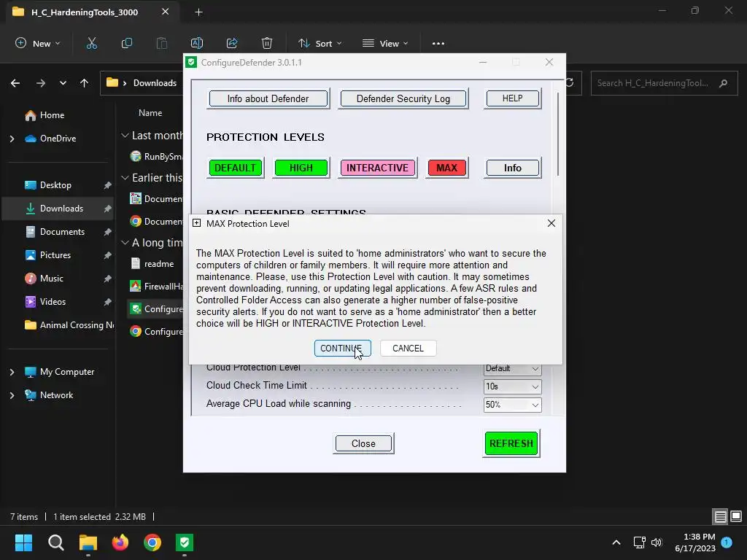Select the HIGH protection level
This screenshot has width=747, height=560.
pos(301,168)
